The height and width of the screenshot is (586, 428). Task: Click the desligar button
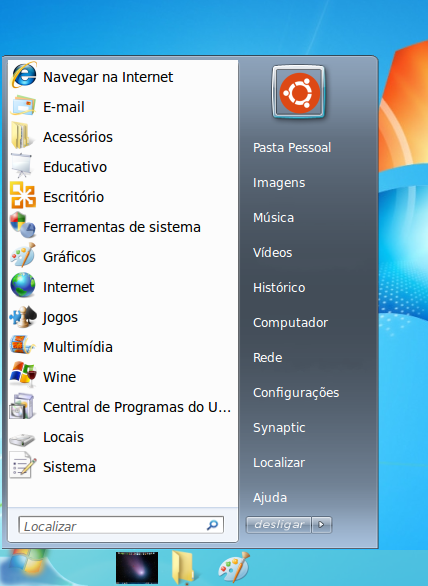[278, 525]
